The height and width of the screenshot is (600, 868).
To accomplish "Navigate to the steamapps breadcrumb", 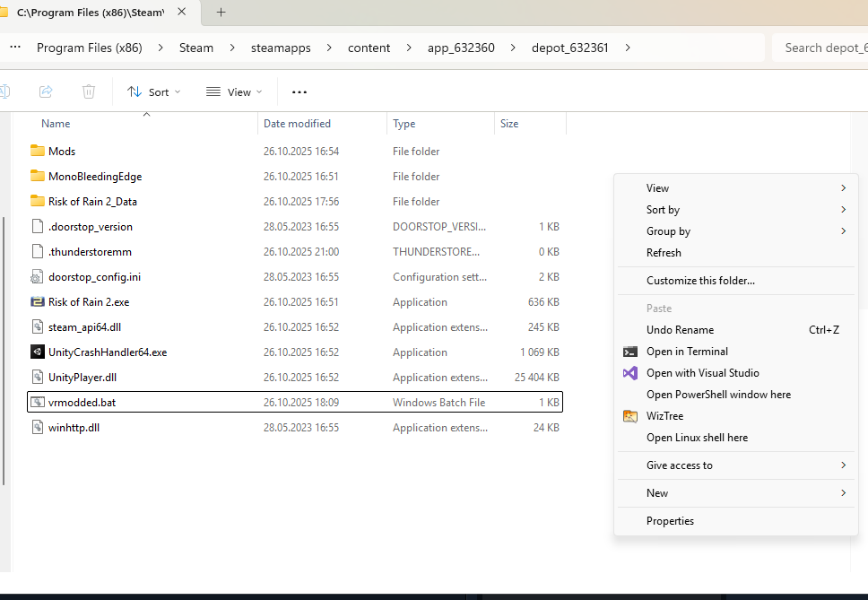I will pyautogui.click(x=281, y=48).
